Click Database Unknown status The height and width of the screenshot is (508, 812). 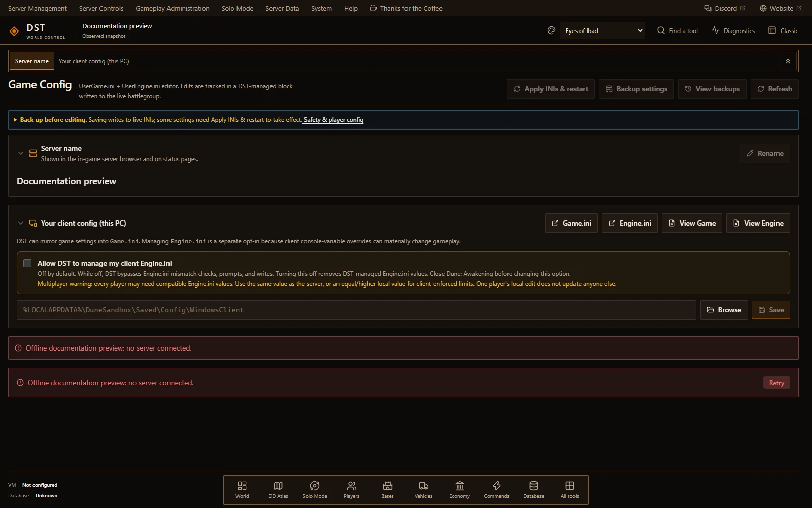click(33, 496)
